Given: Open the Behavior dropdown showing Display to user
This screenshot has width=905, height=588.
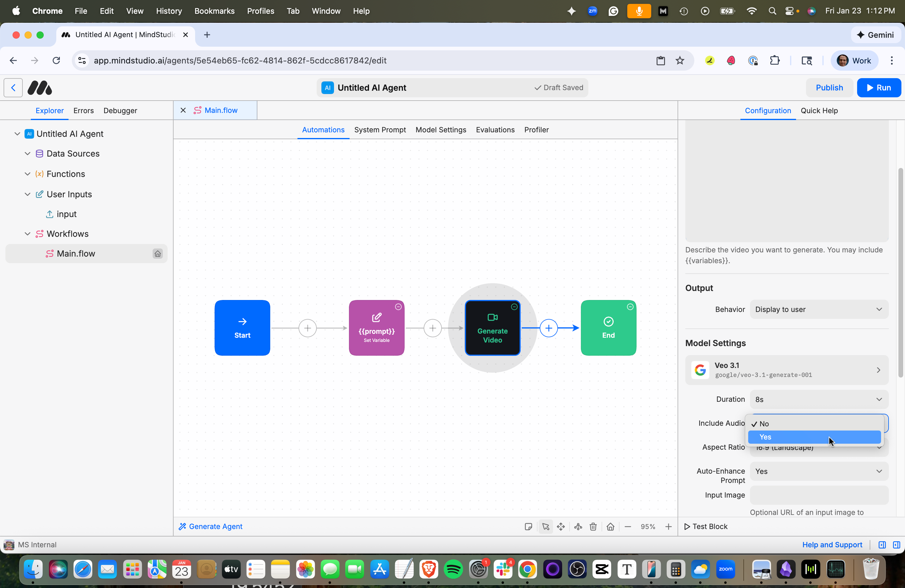Looking at the screenshot, I should (818, 309).
